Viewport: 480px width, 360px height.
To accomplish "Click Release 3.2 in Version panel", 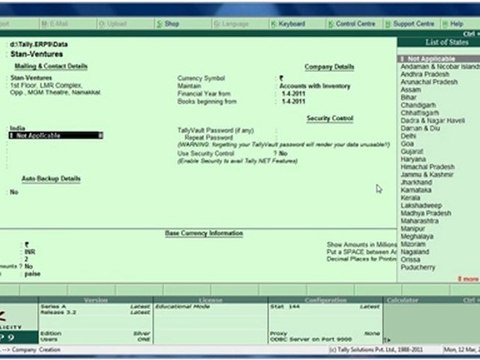I will 58,313.
